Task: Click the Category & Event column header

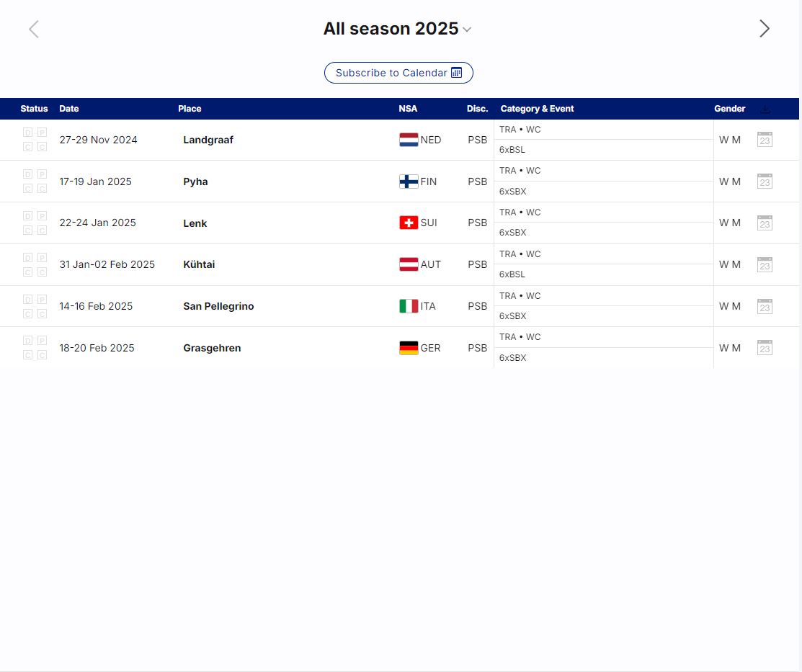Action: pos(537,109)
